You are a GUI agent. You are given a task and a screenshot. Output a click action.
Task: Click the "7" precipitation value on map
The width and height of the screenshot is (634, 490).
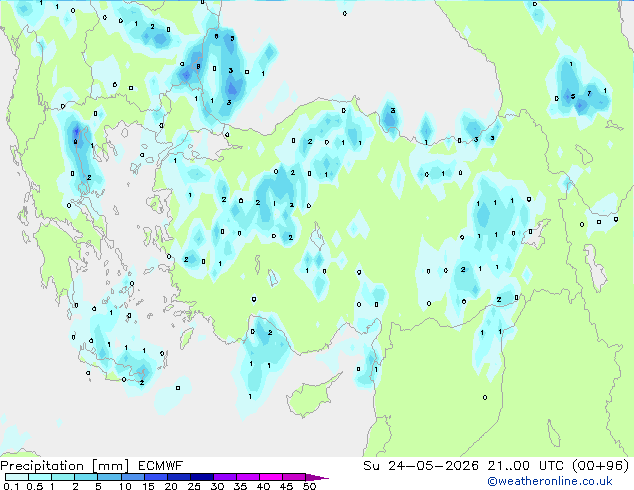[x=589, y=93]
